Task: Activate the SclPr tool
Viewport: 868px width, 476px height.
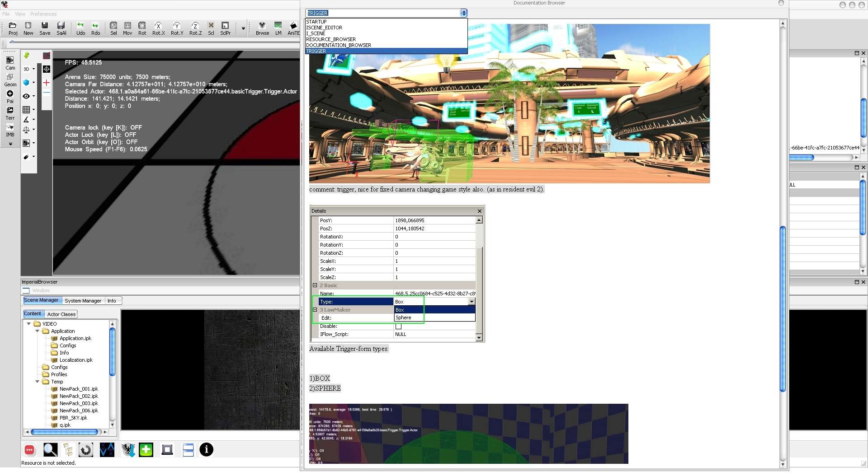Action: pos(225,28)
